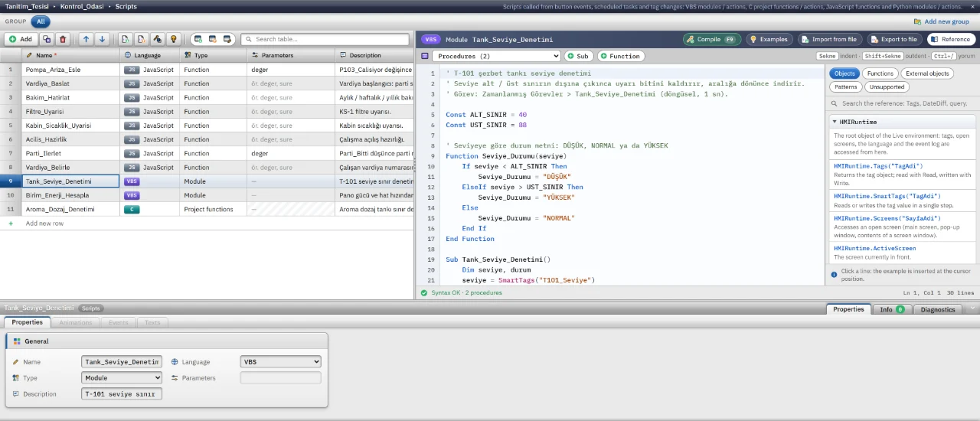
Task: Select row Parti_Ilerlet
Action: point(207,153)
